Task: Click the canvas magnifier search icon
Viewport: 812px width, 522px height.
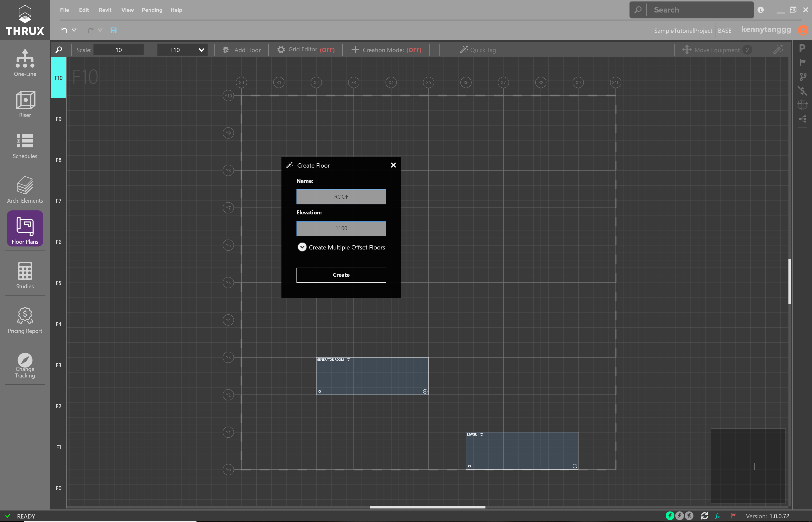Action: [x=59, y=50]
